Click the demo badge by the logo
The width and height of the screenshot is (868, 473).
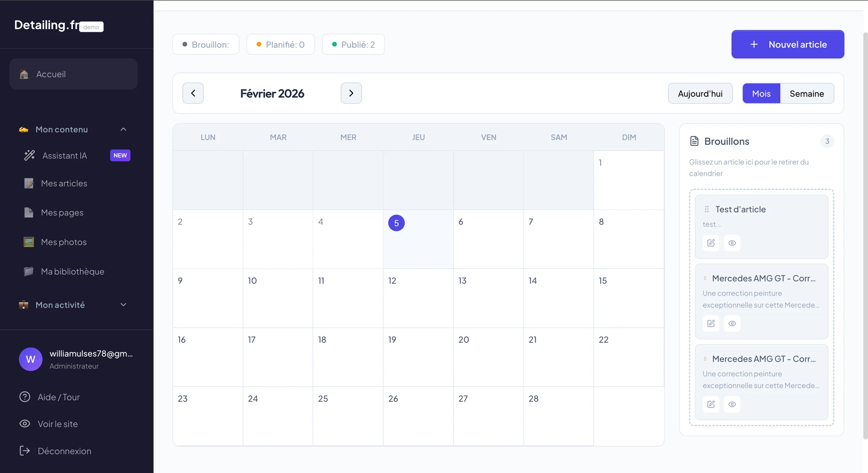(91, 27)
